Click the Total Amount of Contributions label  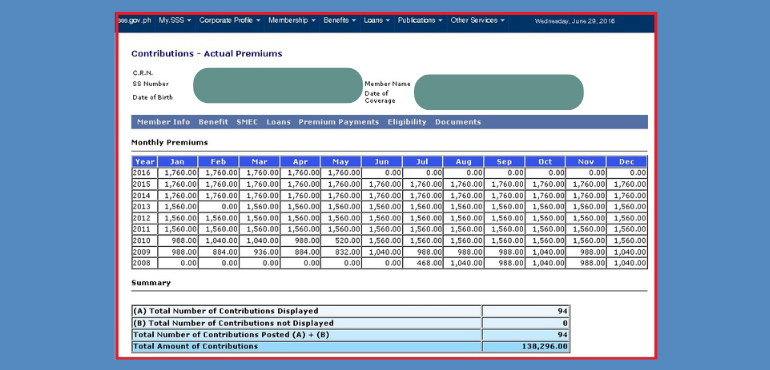195,346
